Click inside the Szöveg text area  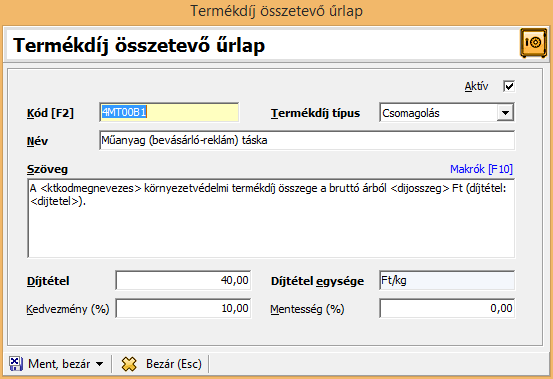coord(271,218)
